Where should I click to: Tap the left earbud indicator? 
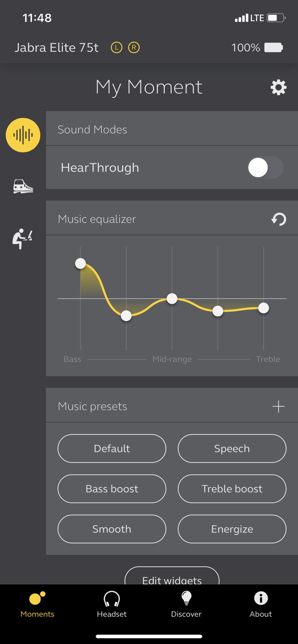pyautogui.click(x=117, y=48)
